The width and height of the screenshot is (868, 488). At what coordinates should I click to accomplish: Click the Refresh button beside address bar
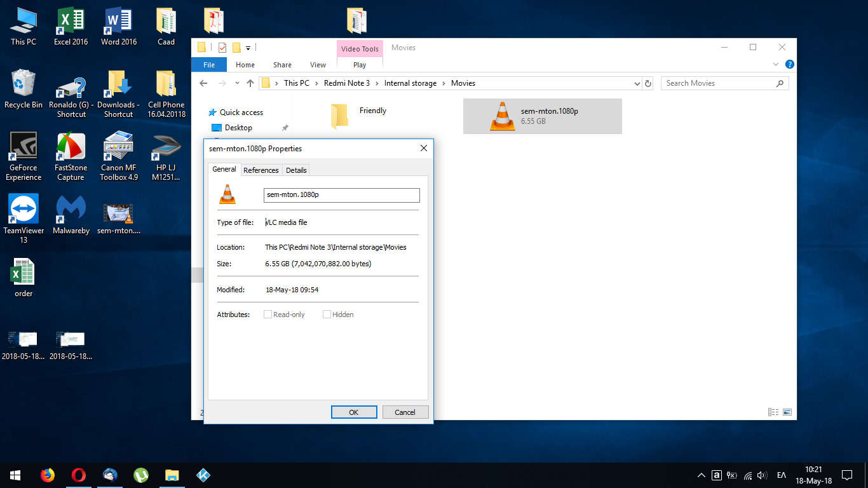[x=648, y=83]
